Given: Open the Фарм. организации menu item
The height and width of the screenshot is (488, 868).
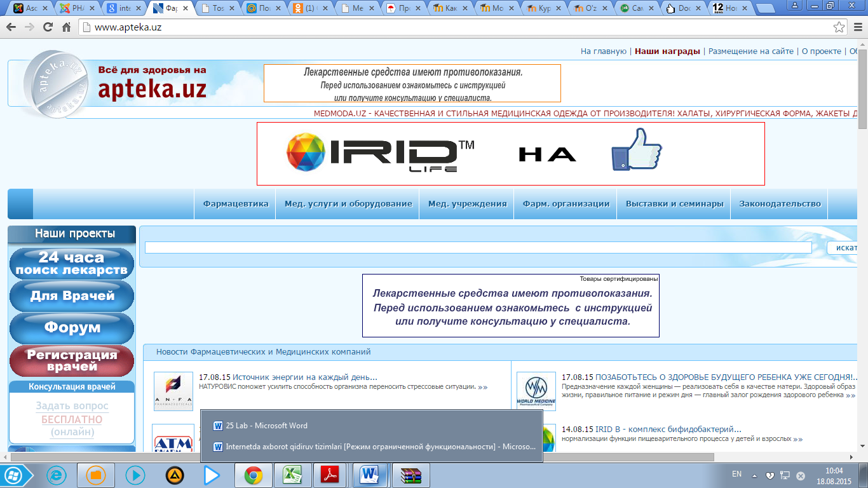Looking at the screenshot, I should [566, 204].
